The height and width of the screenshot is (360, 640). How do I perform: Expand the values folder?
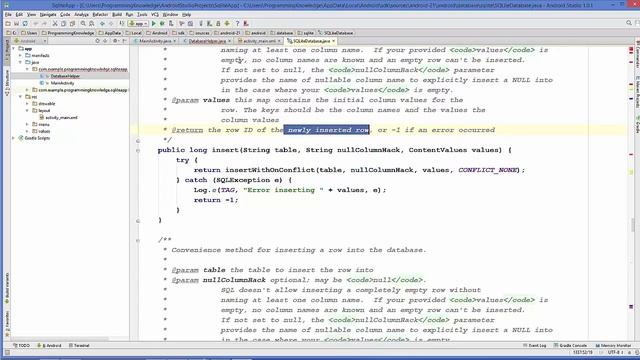click(27, 131)
